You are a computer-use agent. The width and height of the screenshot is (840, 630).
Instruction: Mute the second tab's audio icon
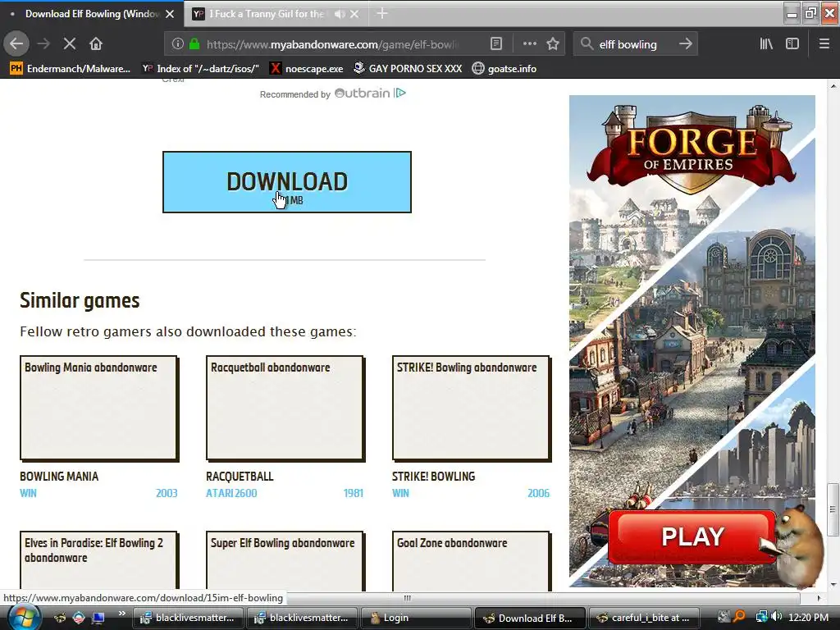tap(340, 14)
